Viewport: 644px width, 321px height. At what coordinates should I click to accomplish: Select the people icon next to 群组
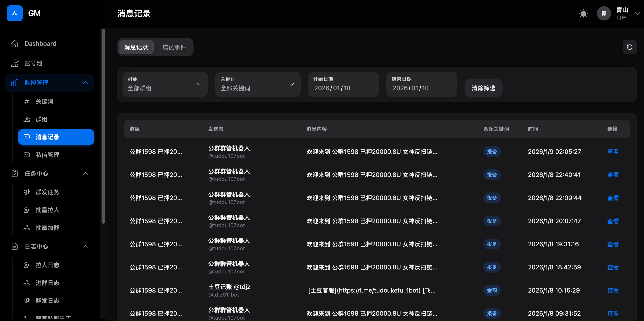26,119
